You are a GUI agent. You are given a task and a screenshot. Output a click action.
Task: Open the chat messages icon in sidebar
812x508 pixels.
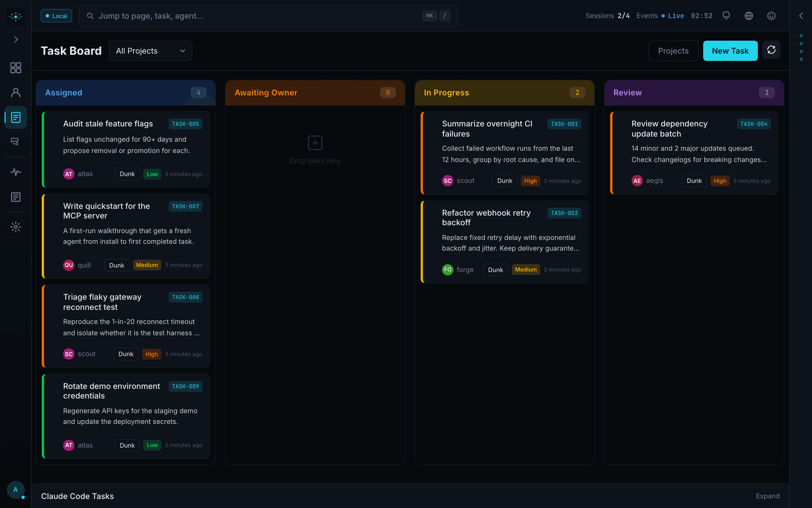16,142
